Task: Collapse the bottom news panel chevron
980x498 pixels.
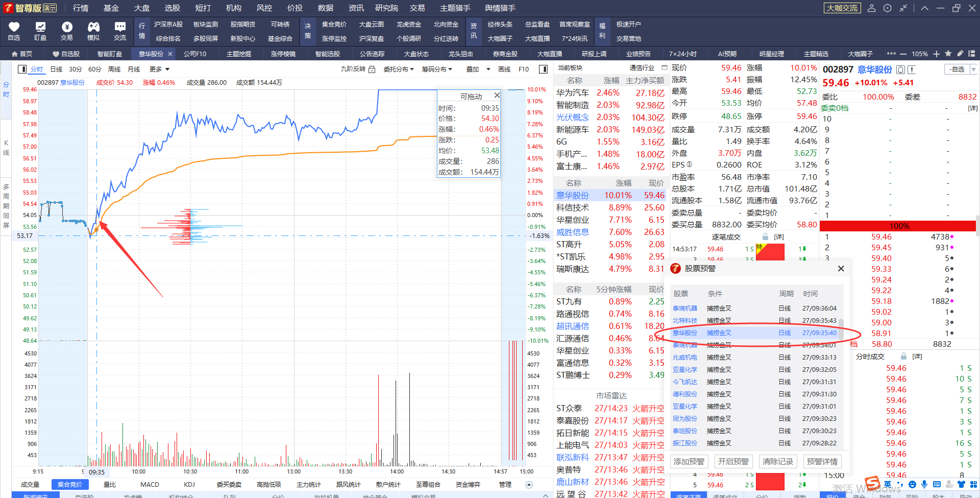Action: pos(546,495)
